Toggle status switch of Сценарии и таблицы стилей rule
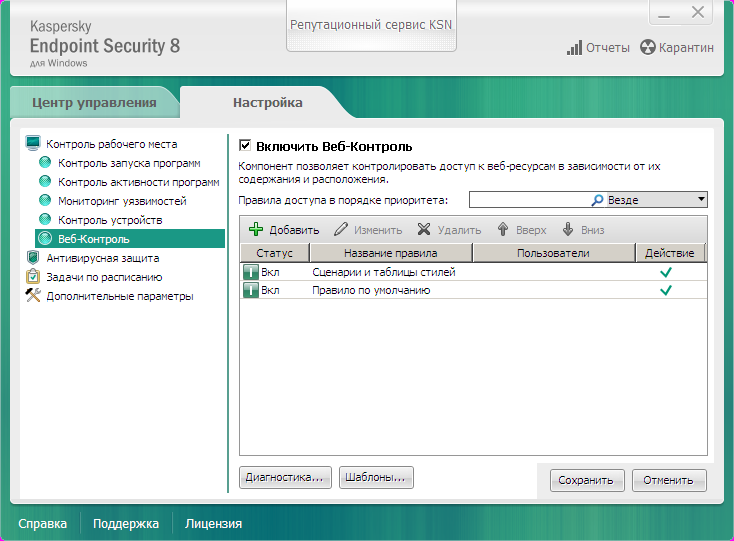 [x=251, y=272]
